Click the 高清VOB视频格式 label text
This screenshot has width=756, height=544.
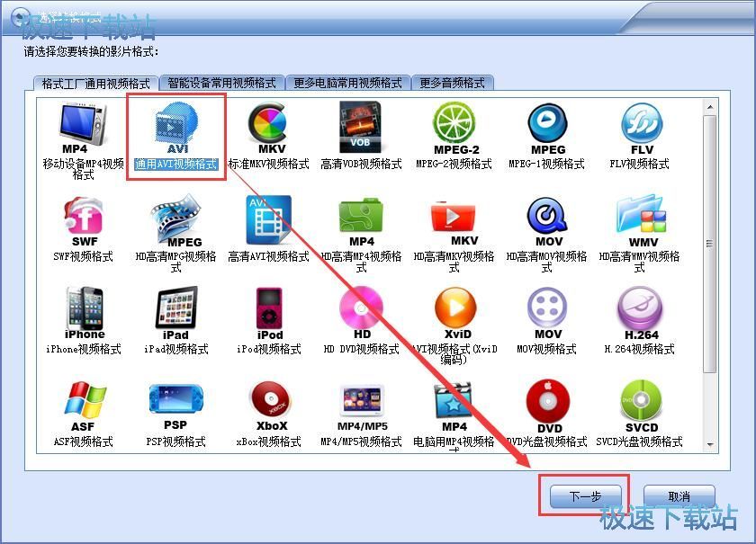[361, 165]
